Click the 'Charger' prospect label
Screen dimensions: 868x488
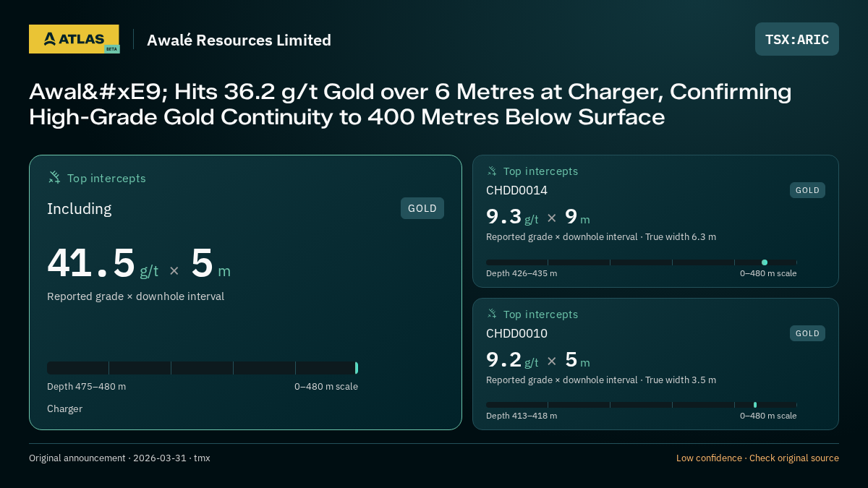[64, 408]
